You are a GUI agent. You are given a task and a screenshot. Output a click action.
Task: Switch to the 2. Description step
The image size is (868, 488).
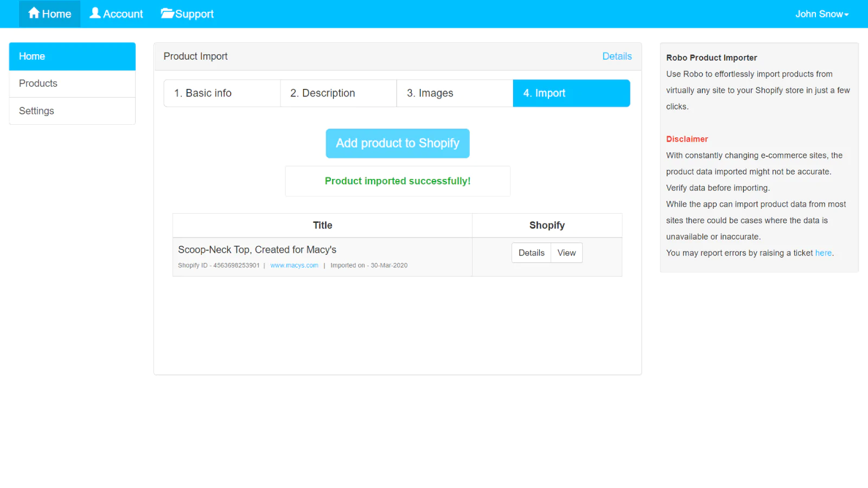[339, 93]
